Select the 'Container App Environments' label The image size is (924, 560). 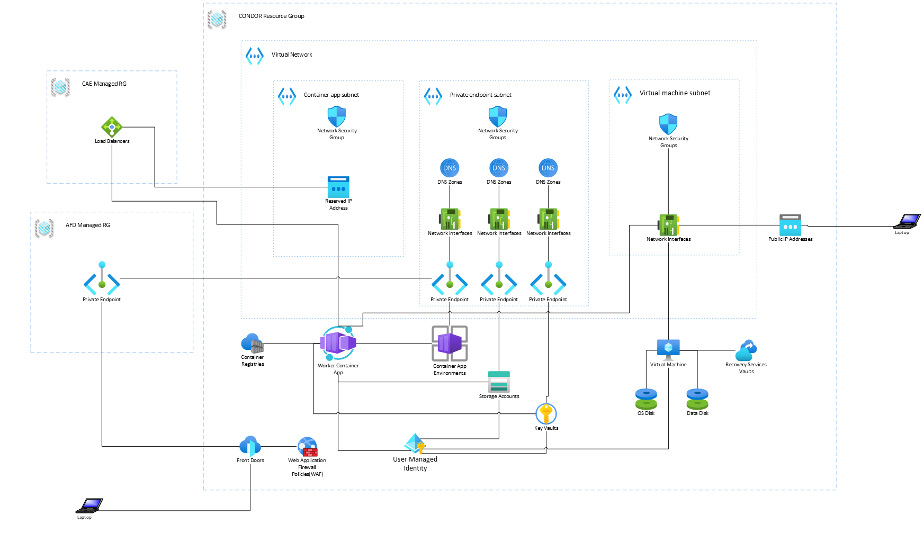tap(450, 369)
